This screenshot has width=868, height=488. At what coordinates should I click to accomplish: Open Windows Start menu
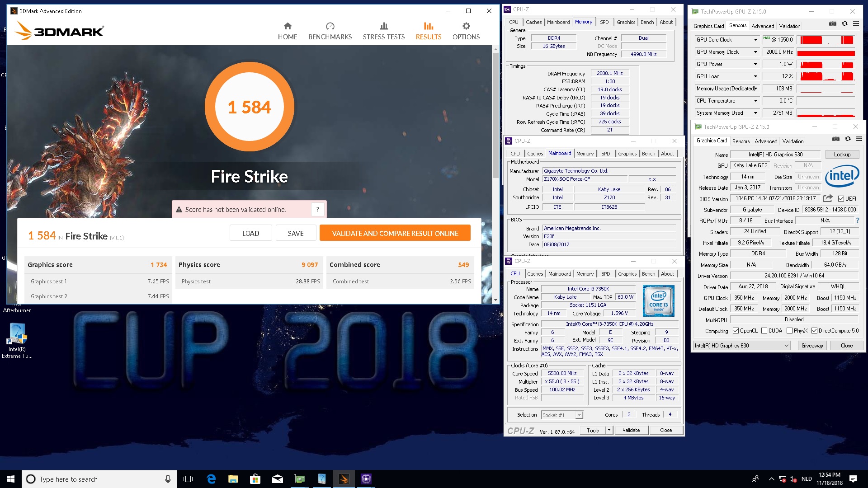click(11, 479)
